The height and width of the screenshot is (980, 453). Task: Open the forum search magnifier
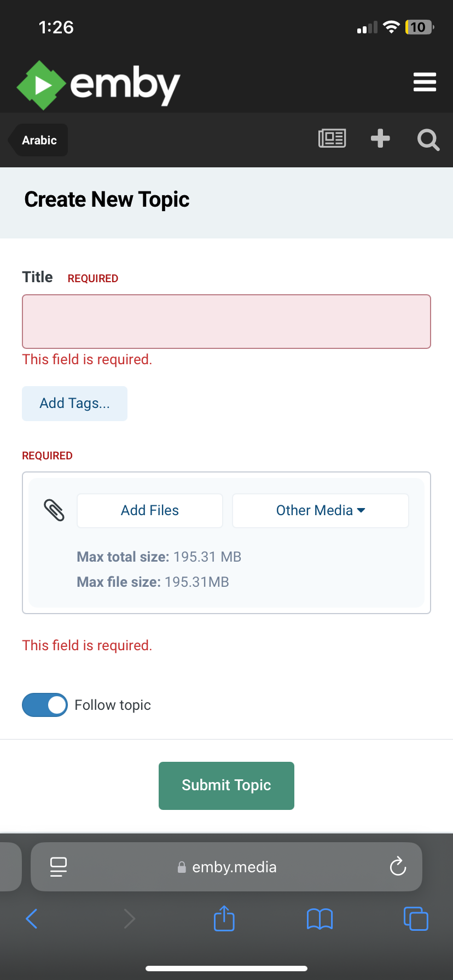428,140
